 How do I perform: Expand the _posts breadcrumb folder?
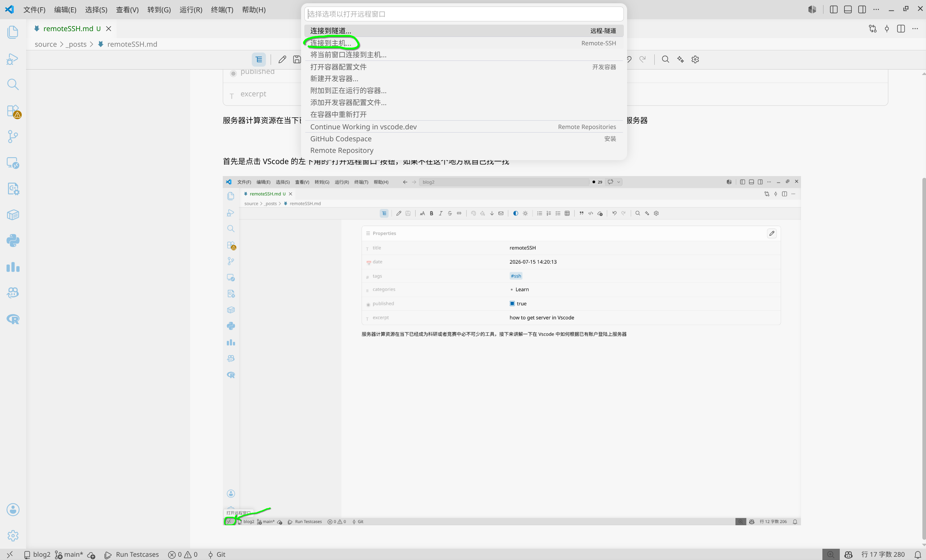point(76,44)
